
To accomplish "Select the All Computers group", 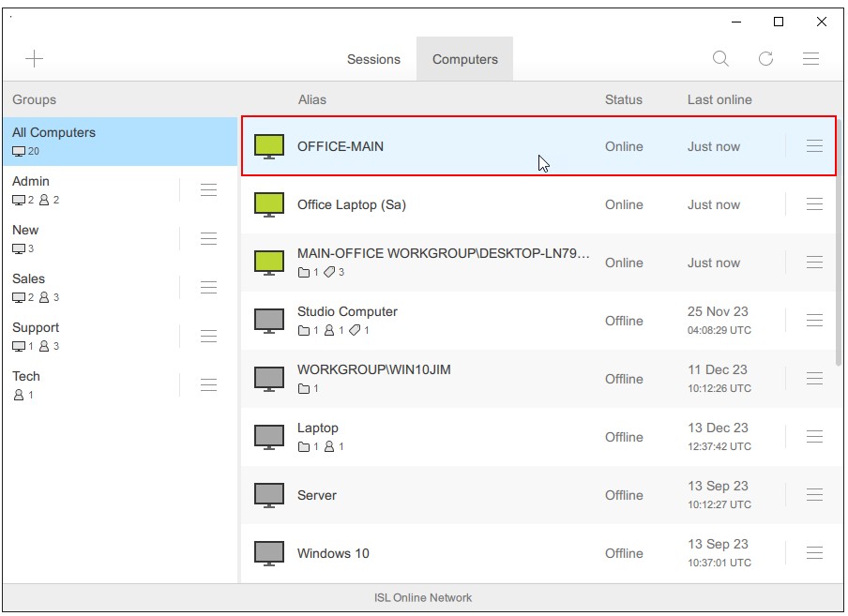I will click(119, 142).
